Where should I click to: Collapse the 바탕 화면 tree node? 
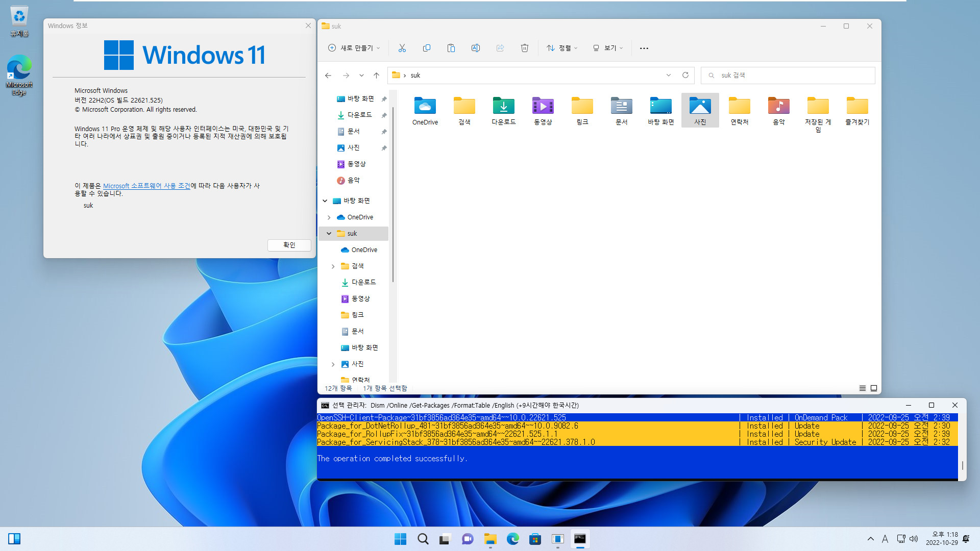(x=325, y=201)
